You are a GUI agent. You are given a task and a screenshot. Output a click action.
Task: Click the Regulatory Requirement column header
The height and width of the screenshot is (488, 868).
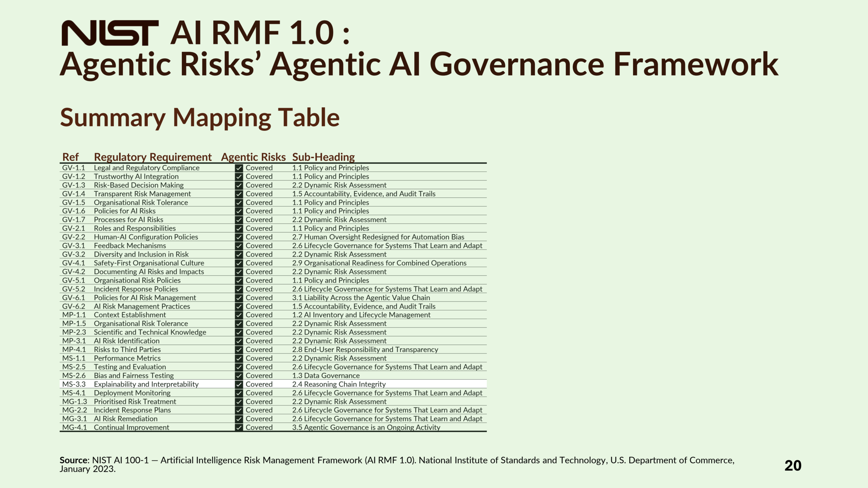click(x=153, y=157)
